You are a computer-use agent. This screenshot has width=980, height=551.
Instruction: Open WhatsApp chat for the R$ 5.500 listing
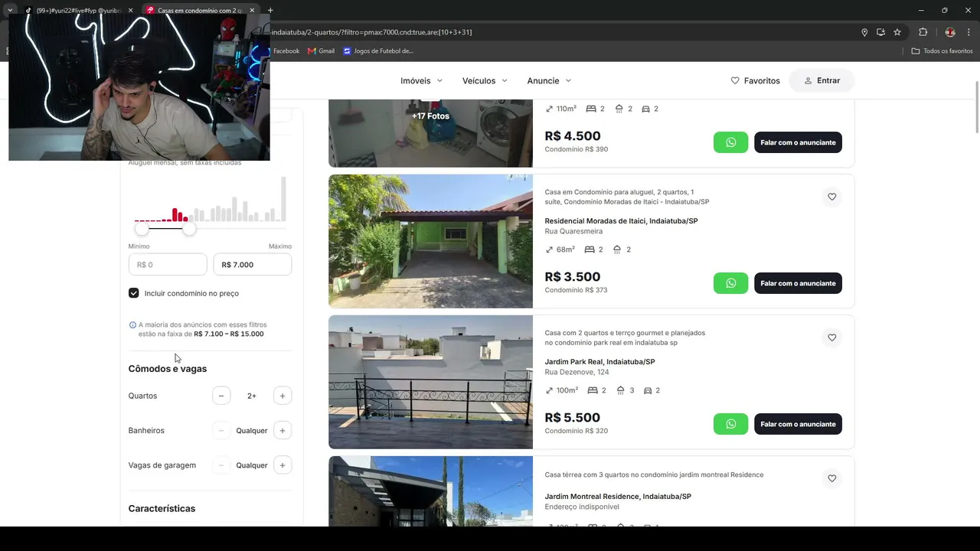[730, 424]
